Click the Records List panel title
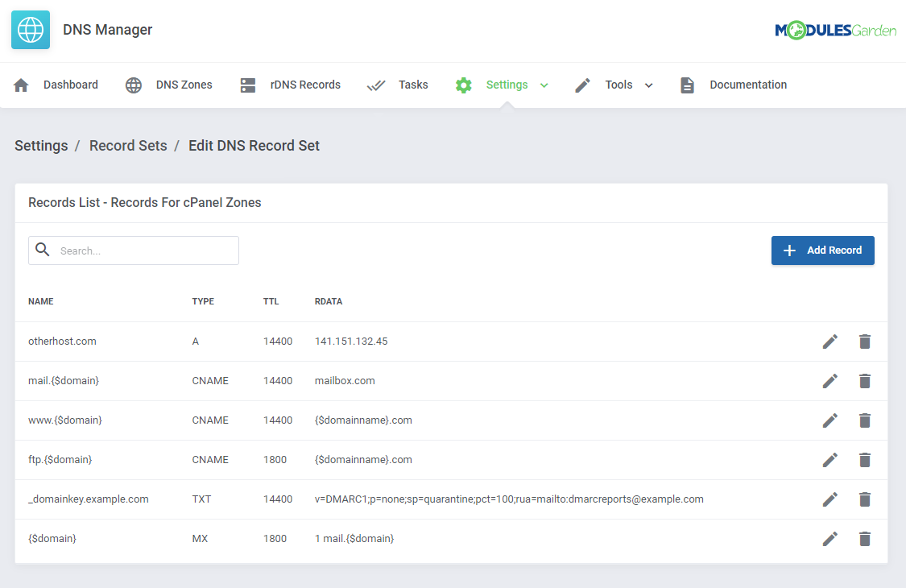Image resolution: width=906 pixels, height=588 pixels. pos(144,202)
